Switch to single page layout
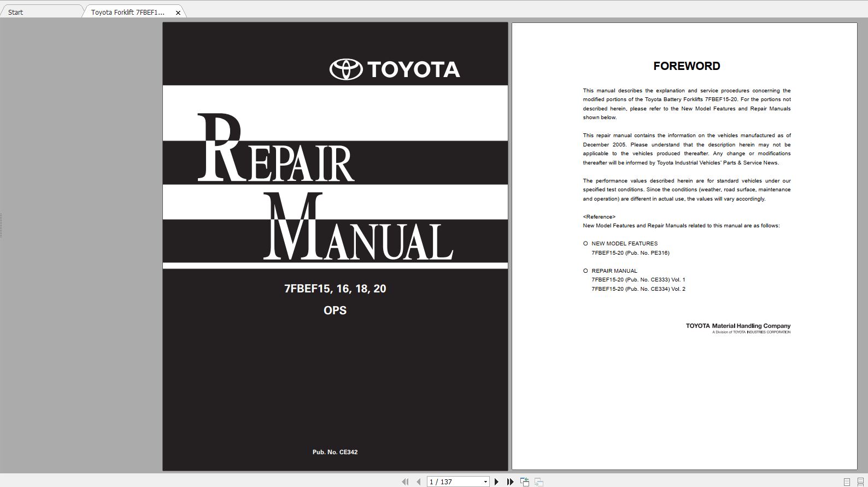Image resolution: width=868 pixels, height=487 pixels. coord(847,482)
